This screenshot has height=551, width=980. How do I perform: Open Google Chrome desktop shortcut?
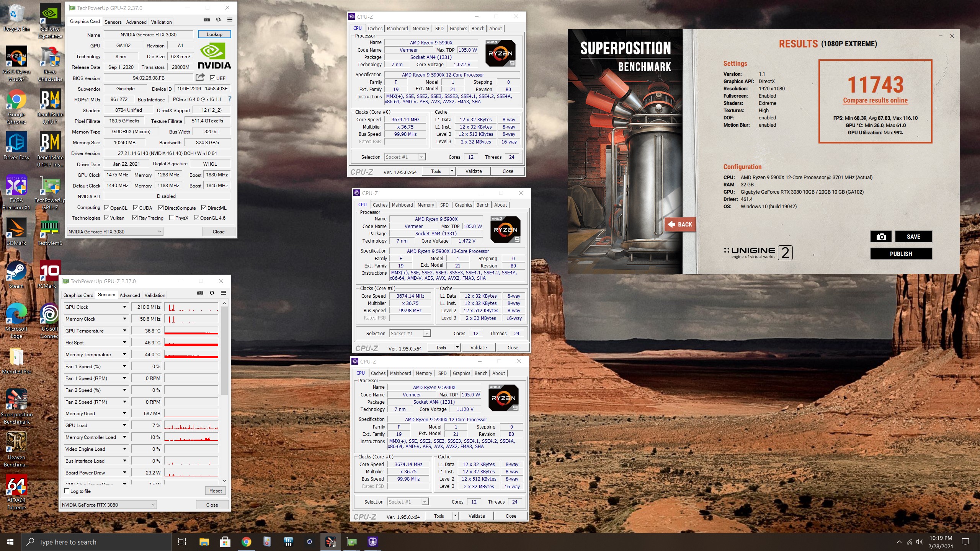pos(16,107)
